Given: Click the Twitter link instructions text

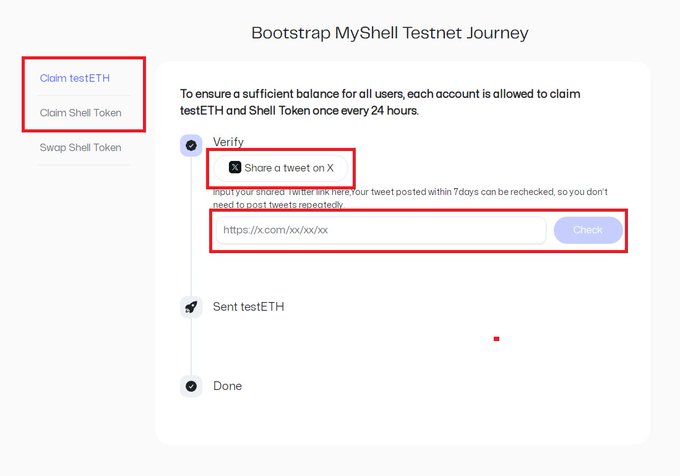Looking at the screenshot, I should (410, 198).
